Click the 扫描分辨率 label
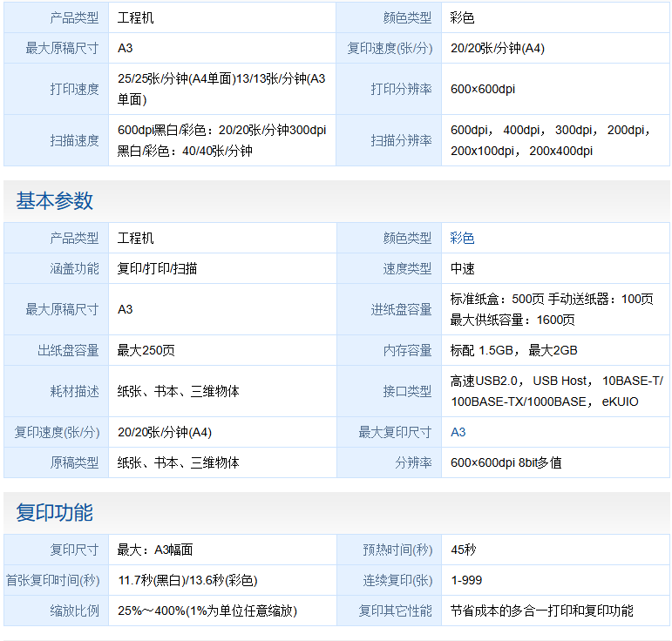The height and width of the screenshot is (641, 672). pyautogui.click(x=401, y=140)
